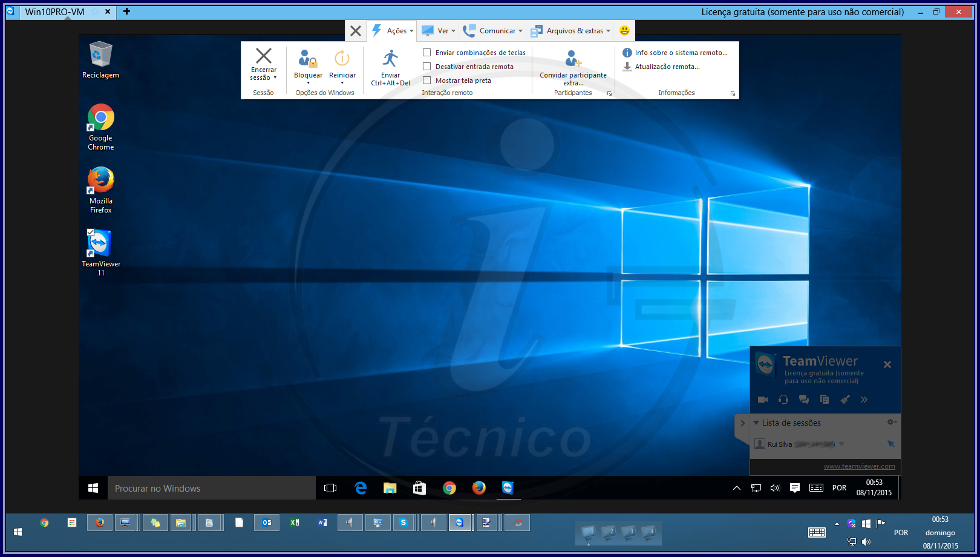Check Mostrar tela preta option

click(427, 81)
